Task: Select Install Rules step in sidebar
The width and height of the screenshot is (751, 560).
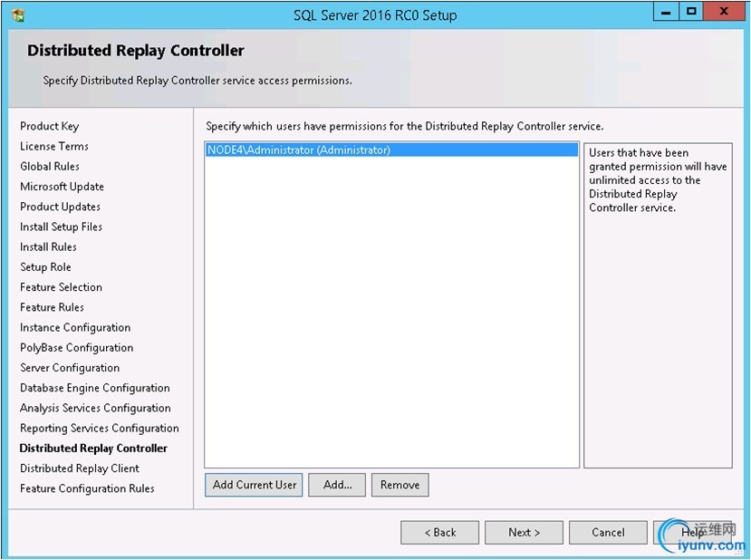Action: point(48,246)
